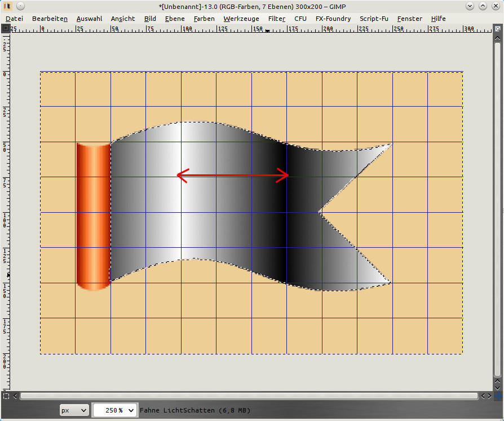This screenshot has height=421, width=504.
Task: Open the Filter menu
Action: 277,19
